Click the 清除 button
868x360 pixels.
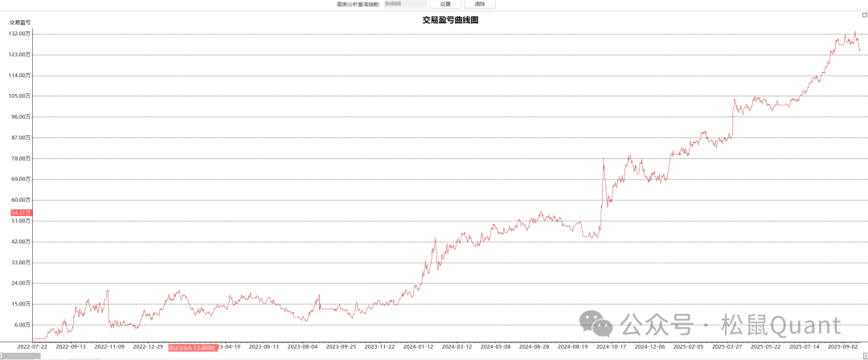pos(480,4)
